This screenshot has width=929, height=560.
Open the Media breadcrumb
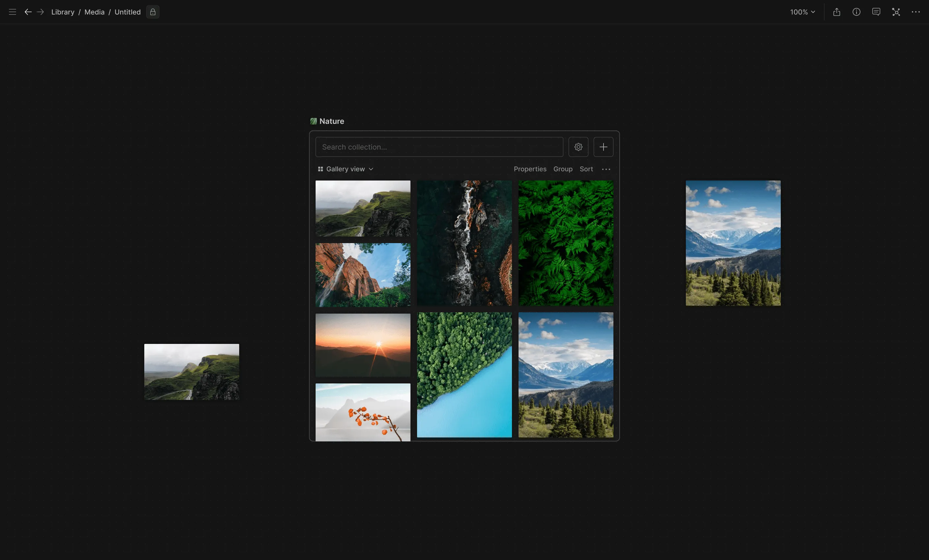pyautogui.click(x=94, y=12)
